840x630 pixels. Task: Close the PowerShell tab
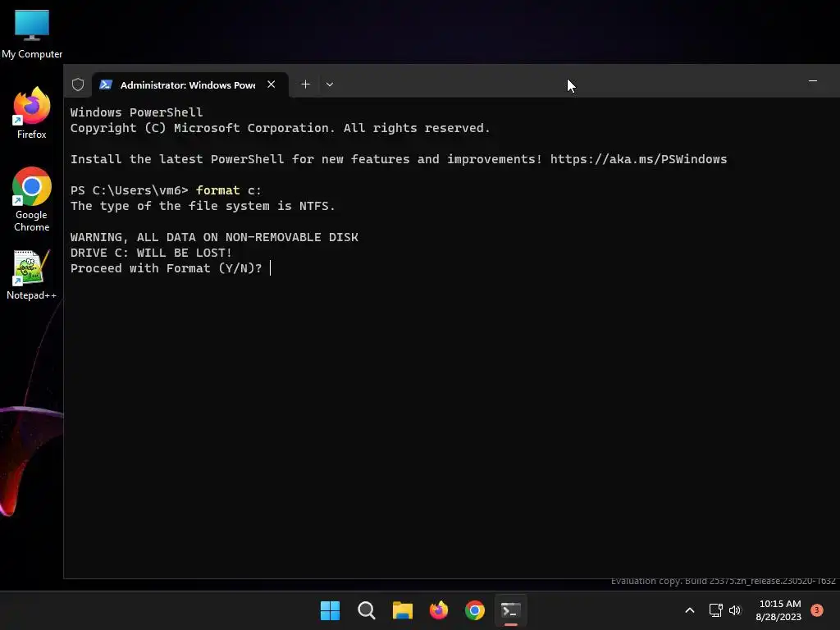pyautogui.click(x=271, y=84)
